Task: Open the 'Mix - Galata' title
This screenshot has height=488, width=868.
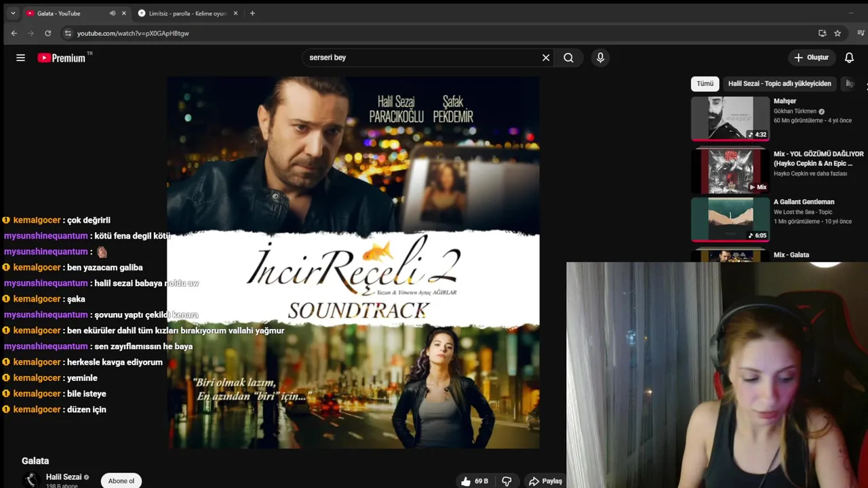Action: coord(791,255)
